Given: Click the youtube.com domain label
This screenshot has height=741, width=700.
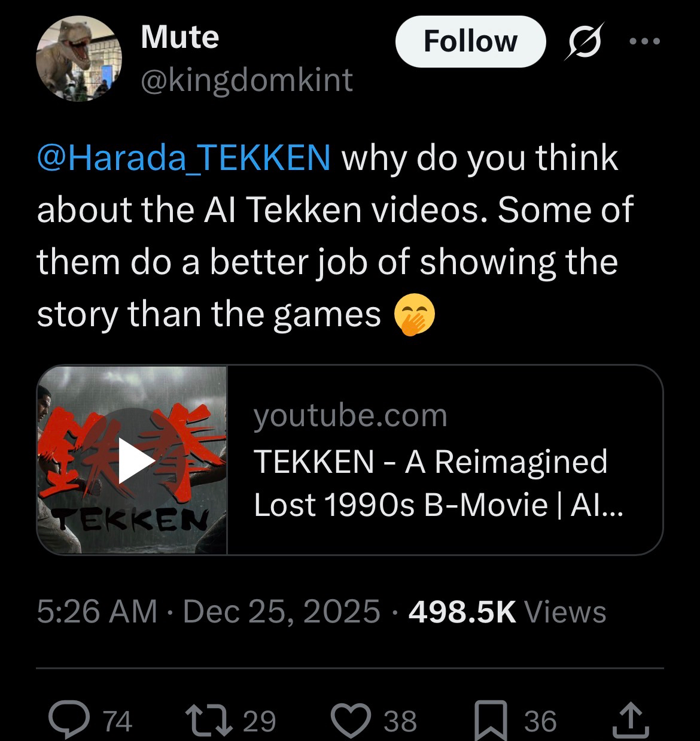Looking at the screenshot, I should [x=350, y=415].
